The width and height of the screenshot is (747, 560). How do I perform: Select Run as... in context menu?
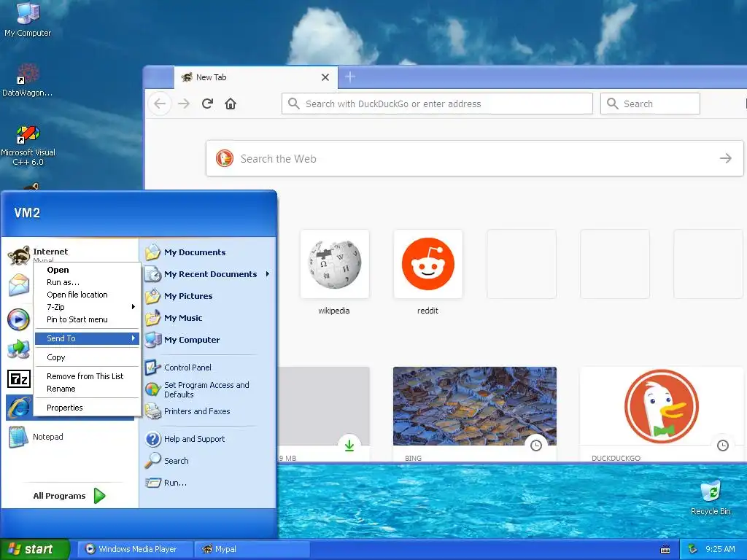[x=88, y=282]
